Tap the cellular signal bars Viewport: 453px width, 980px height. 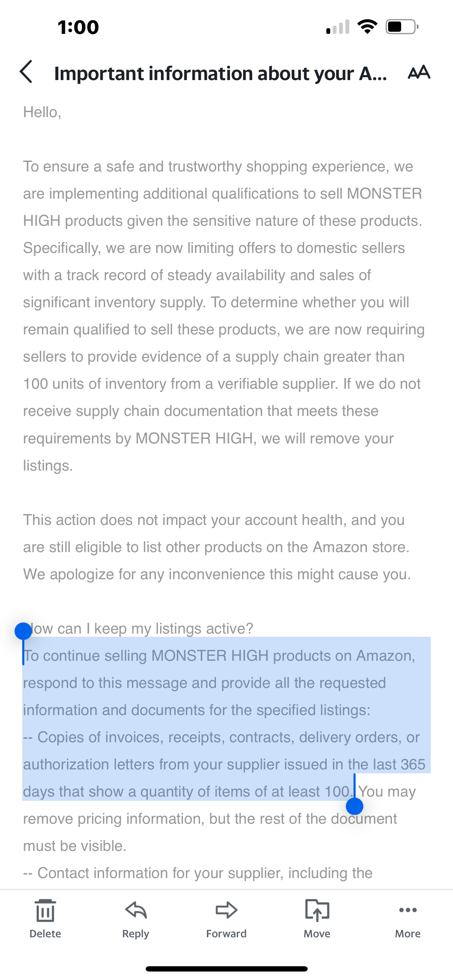tap(338, 26)
